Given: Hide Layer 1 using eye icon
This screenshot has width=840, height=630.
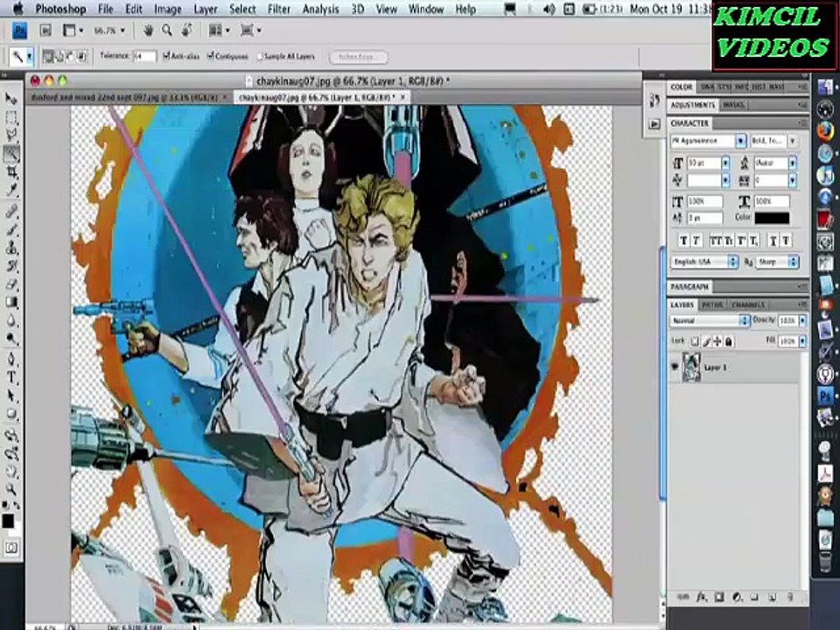Looking at the screenshot, I should coord(675,367).
